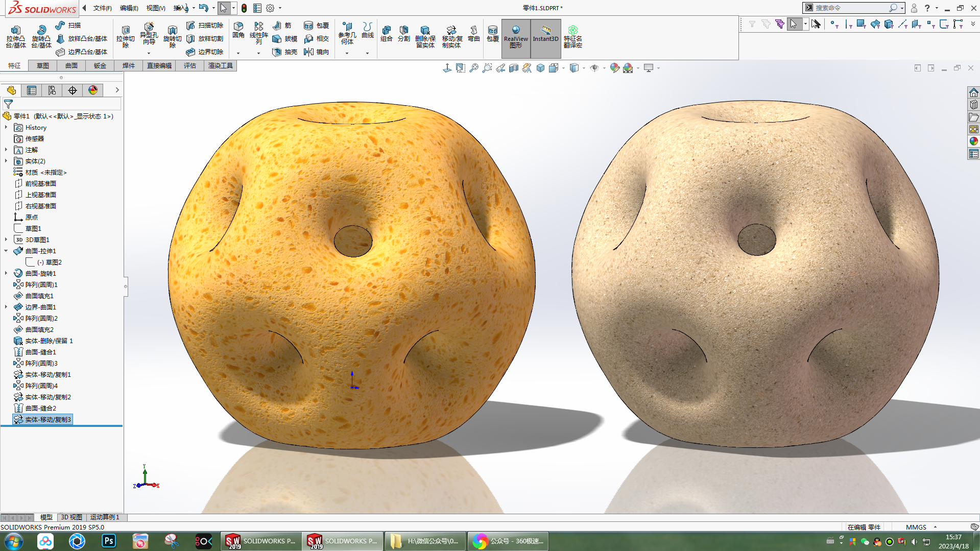Open the 圆角 fillet dropdown arrow
The width and height of the screenshot is (980, 551).
point(238,53)
